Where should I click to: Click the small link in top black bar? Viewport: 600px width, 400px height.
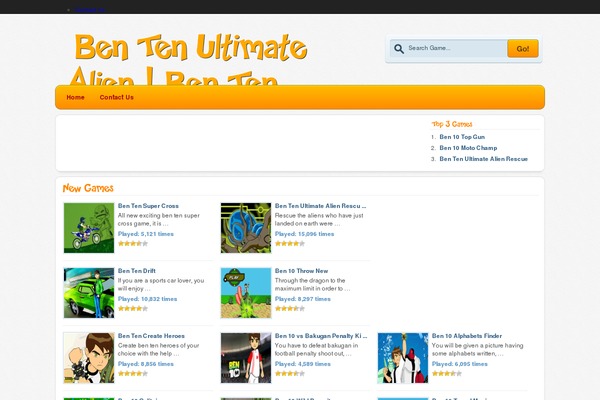pyautogui.click(x=90, y=10)
